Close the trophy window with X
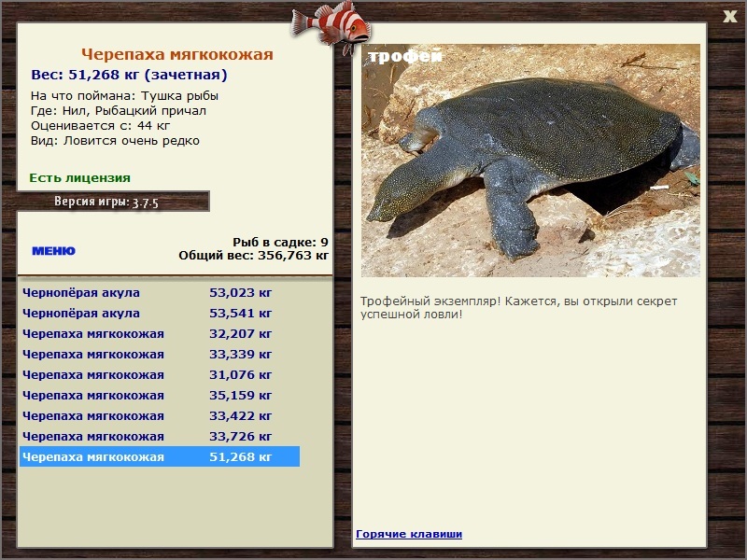This screenshot has width=747, height=560. pos(730,16)
